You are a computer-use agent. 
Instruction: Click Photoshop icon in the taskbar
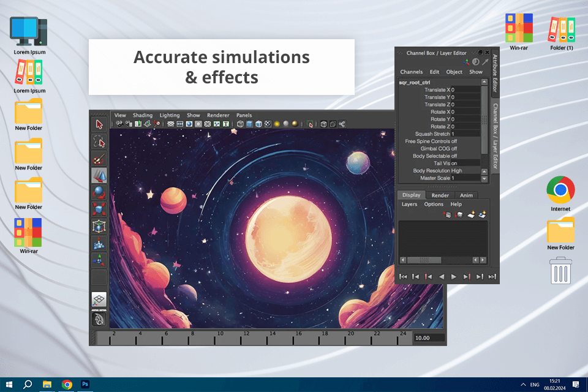coord(85,384)
